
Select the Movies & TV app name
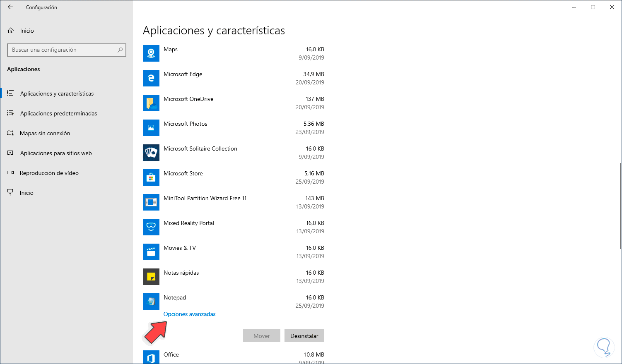click(x=180, y=248)
